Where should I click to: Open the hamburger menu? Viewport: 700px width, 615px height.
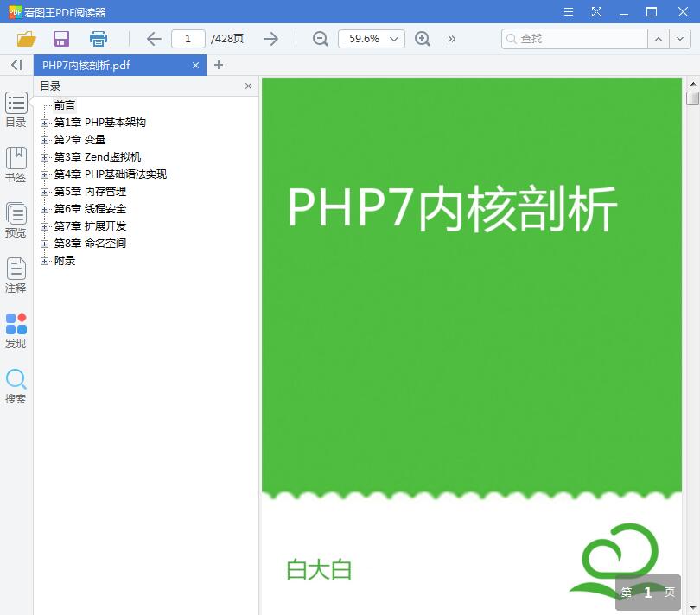568,12
